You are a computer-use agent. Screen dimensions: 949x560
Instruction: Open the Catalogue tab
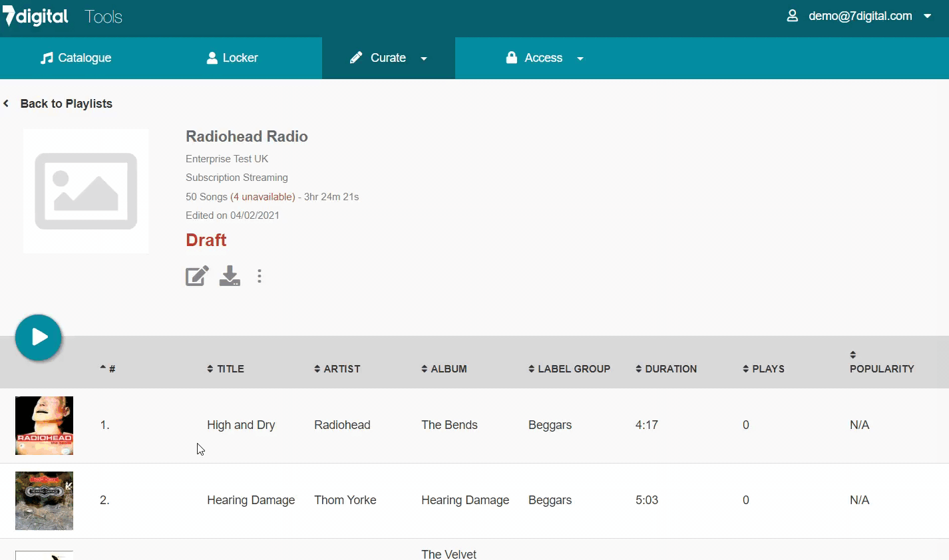pyautogui.click(x=76, y=58)
